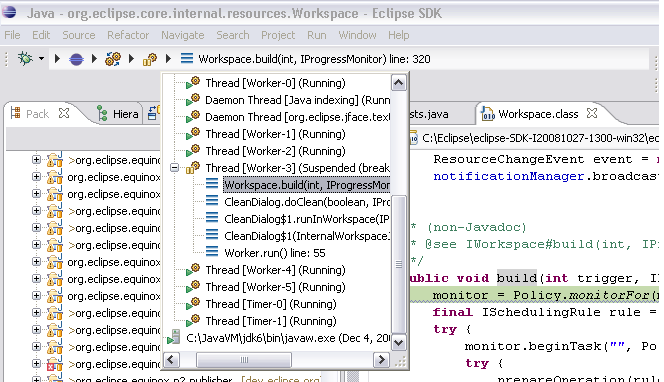This screenshot has height=382, width=664.
Task: Select the CleanDialog$1(InternalWorkspace stack frame
Action: [x=307, y=236]
